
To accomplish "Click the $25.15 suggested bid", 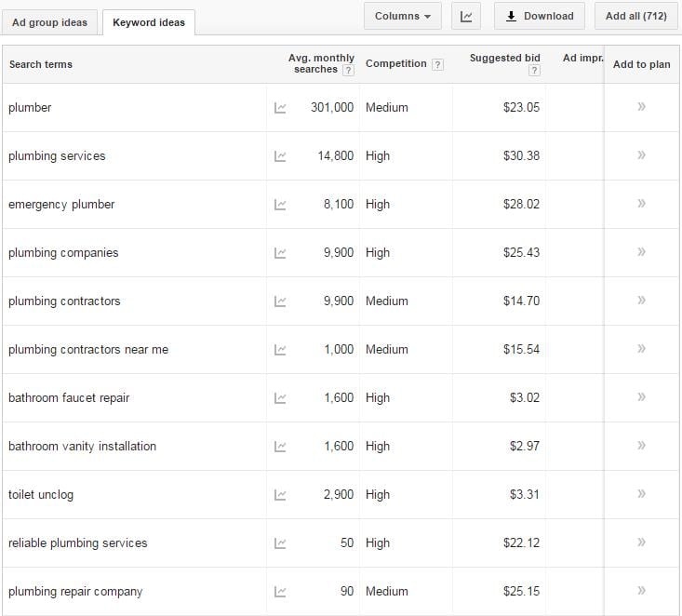I will click(521, 591).
